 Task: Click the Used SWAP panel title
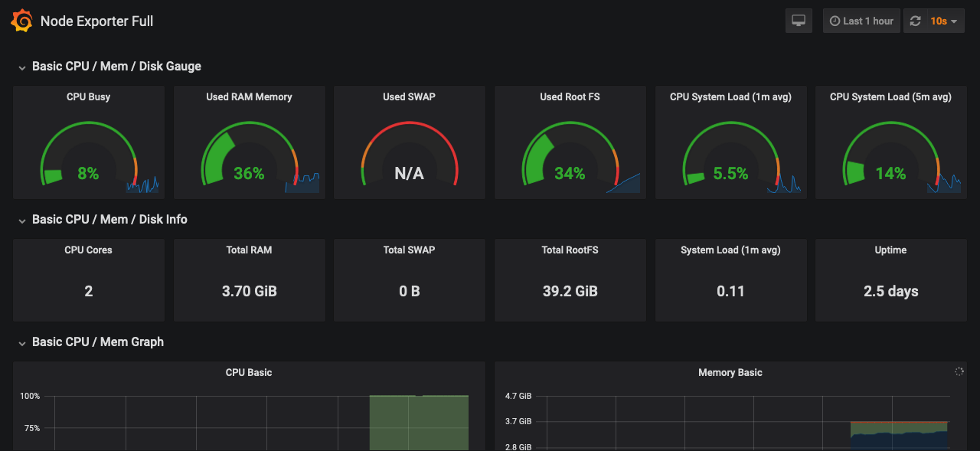pos(409,97)
